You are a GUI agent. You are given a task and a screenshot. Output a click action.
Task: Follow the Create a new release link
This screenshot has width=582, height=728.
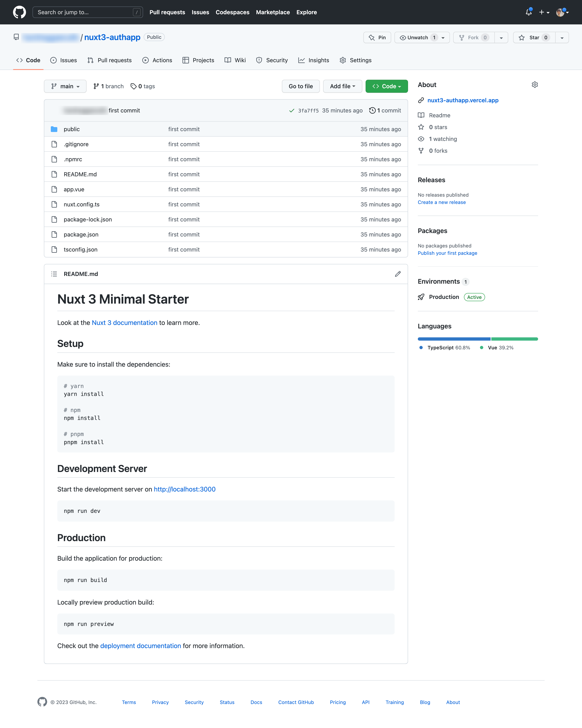click(x=442, y=202)
